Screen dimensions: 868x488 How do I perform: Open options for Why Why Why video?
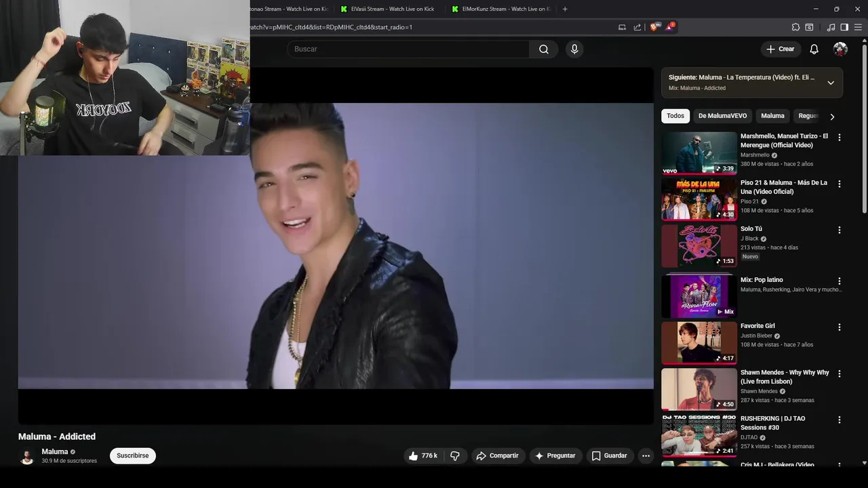coord(840,373)
